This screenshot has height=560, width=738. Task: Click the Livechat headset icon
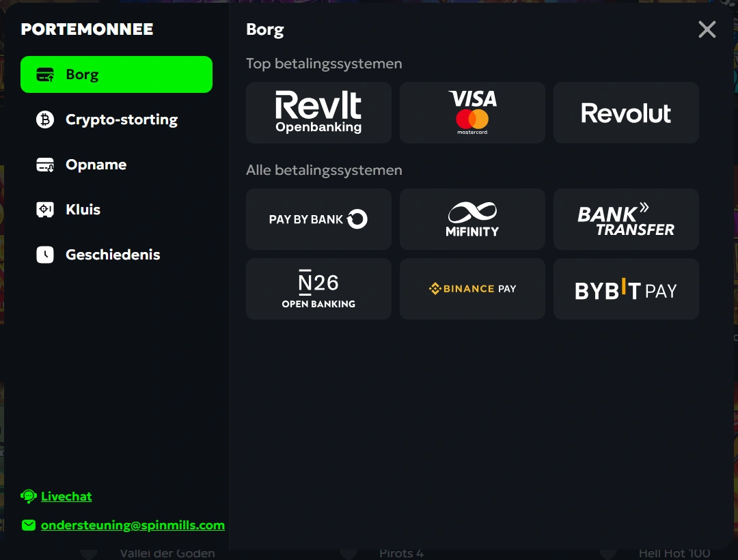pyautogui.click(x=29, y=496)
